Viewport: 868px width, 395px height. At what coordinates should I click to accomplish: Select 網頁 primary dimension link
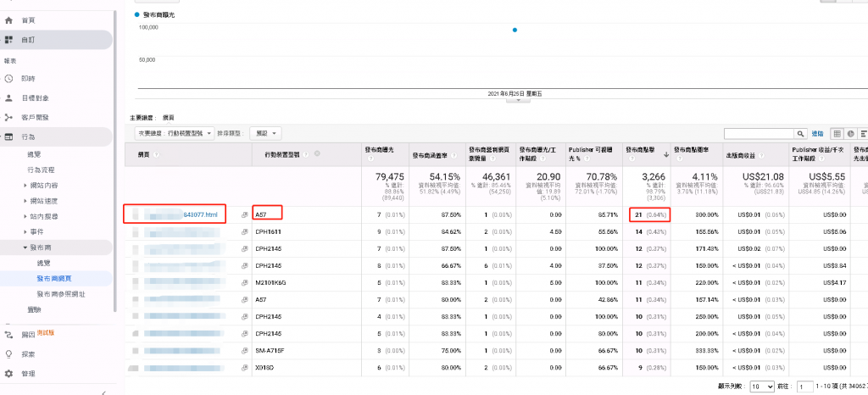[x=169, y=118]
